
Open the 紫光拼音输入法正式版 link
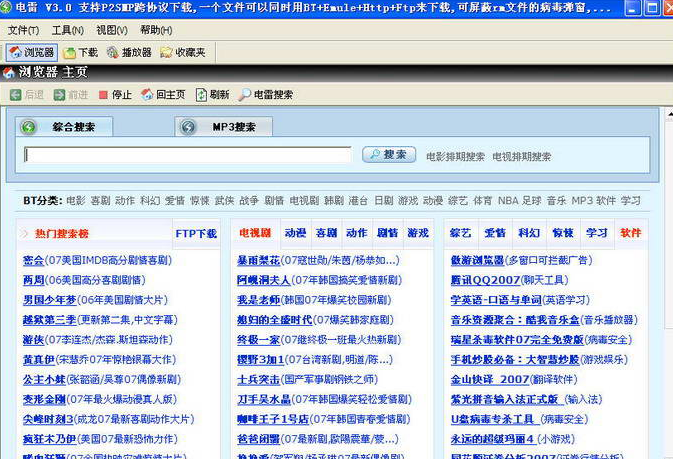505,399
